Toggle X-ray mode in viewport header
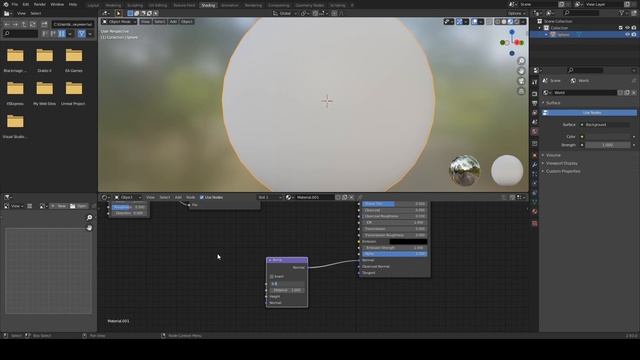Viewport: 640px width, 360px height. point(489,22)
